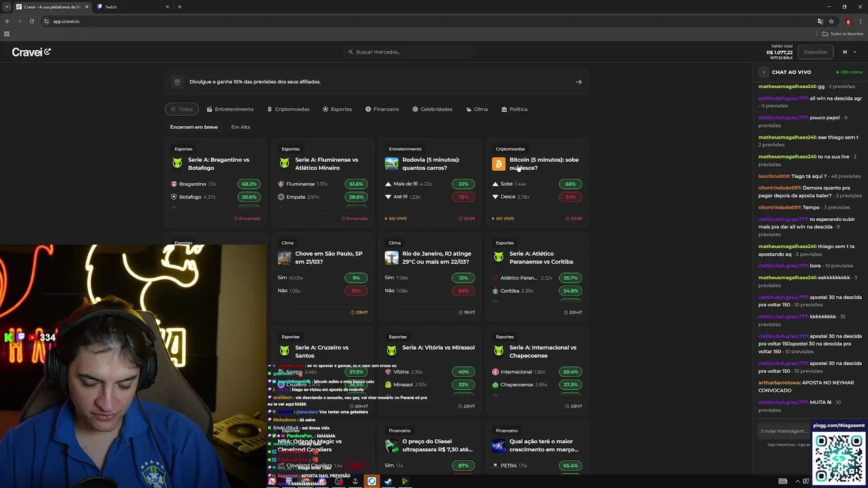Open Serie A: Fluminense vs Atlético Mineiro market

[326, 164]
